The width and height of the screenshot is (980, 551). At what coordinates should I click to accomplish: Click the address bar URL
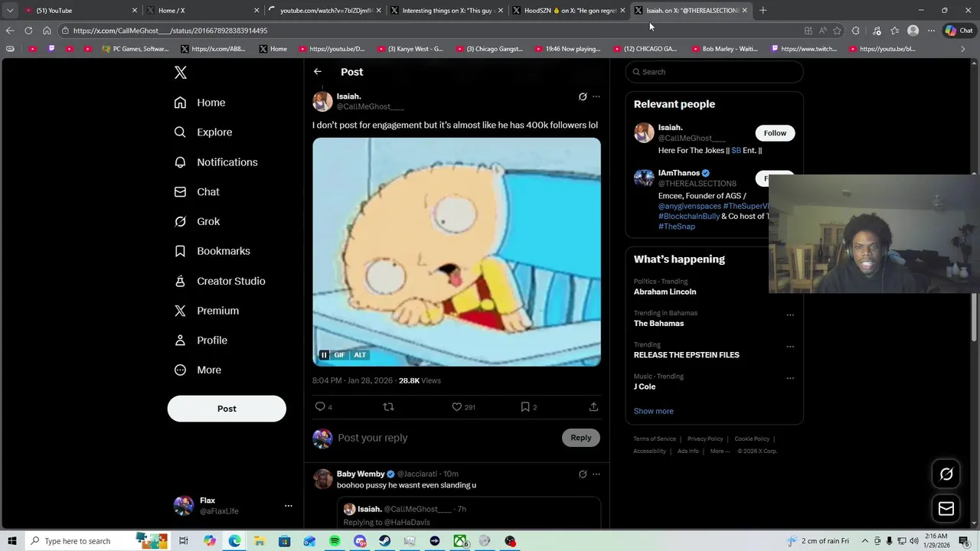coord(170,31)
